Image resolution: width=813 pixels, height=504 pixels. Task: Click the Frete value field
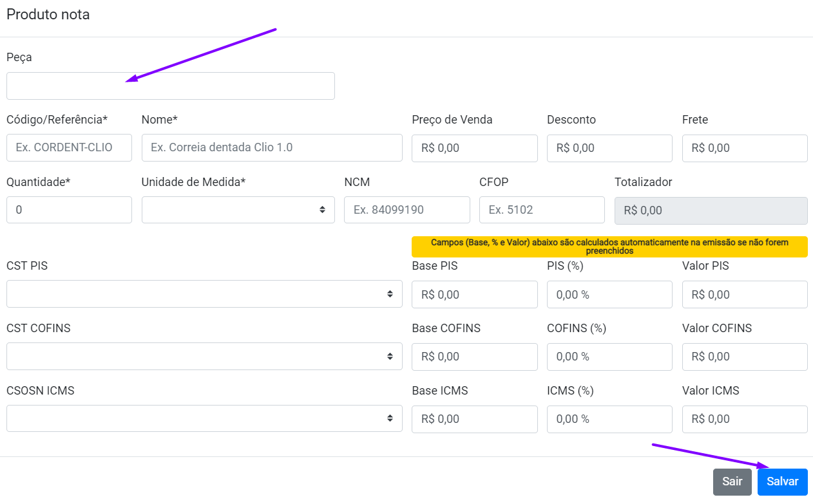pos(744,148)
